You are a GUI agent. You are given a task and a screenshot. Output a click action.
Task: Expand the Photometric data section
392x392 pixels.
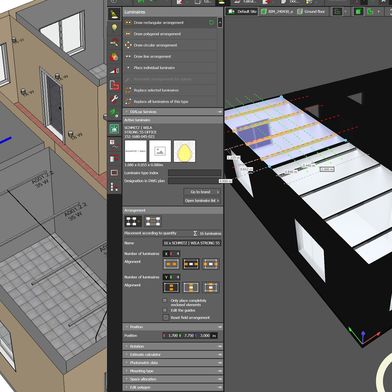[x=173, y=363]
